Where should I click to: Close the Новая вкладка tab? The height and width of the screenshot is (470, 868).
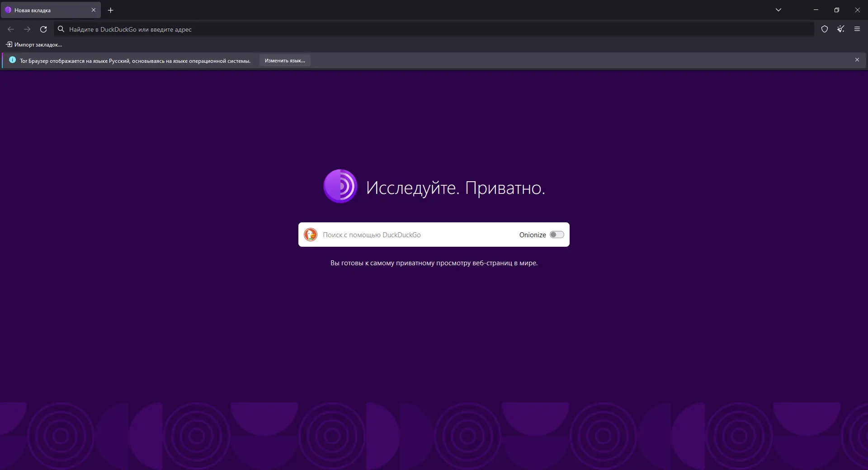coord(94,10)
